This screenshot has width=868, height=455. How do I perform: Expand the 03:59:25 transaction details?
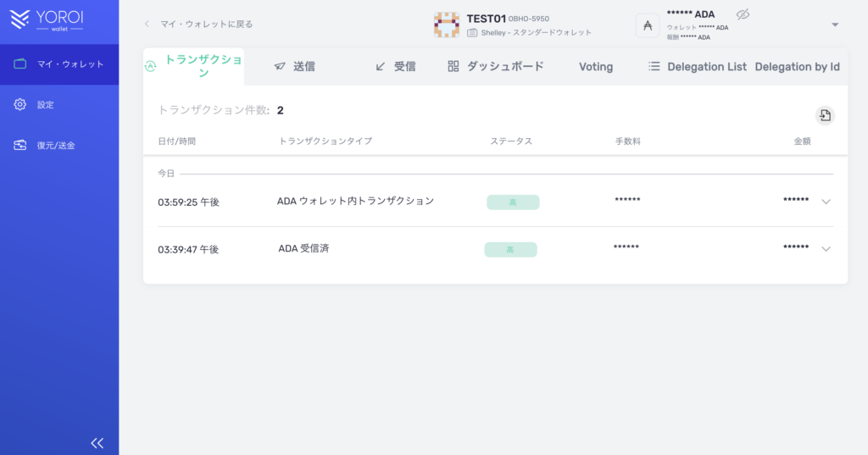[x=826, y=202]
